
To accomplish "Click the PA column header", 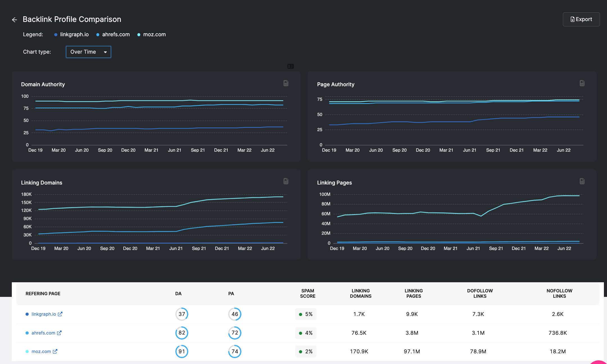I will [231, 294].
